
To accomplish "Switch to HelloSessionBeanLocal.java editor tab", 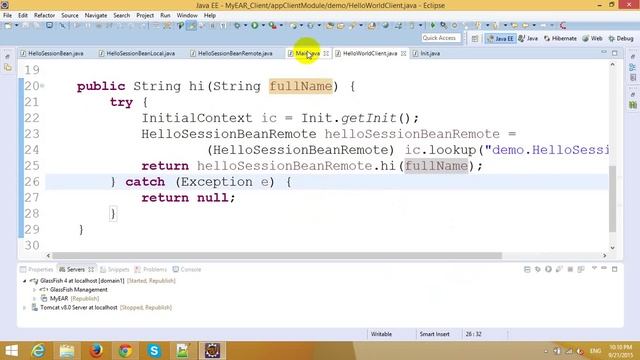I will coord(137,53).
